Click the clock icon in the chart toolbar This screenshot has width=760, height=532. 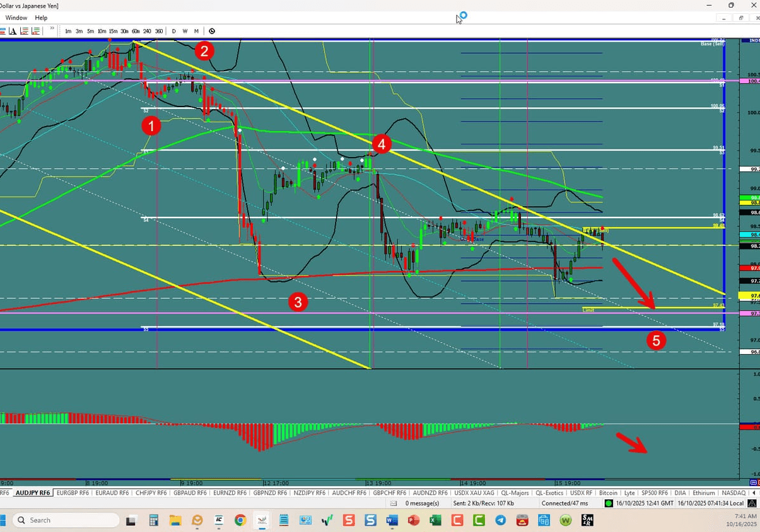(211, 31)
